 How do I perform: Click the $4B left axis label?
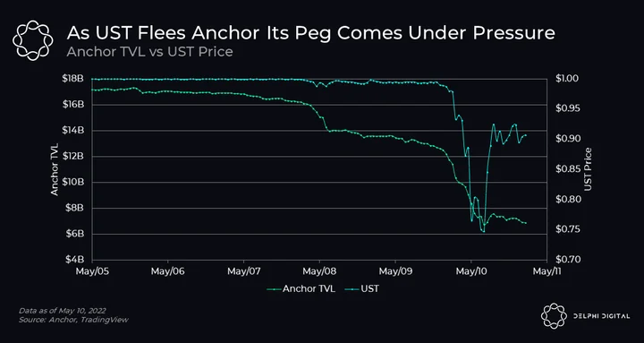coord(76,260)
